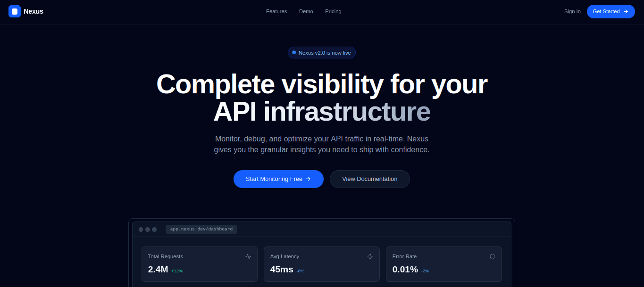Open the Features nav link
This screenshot has height=287, width=644.
276,11
